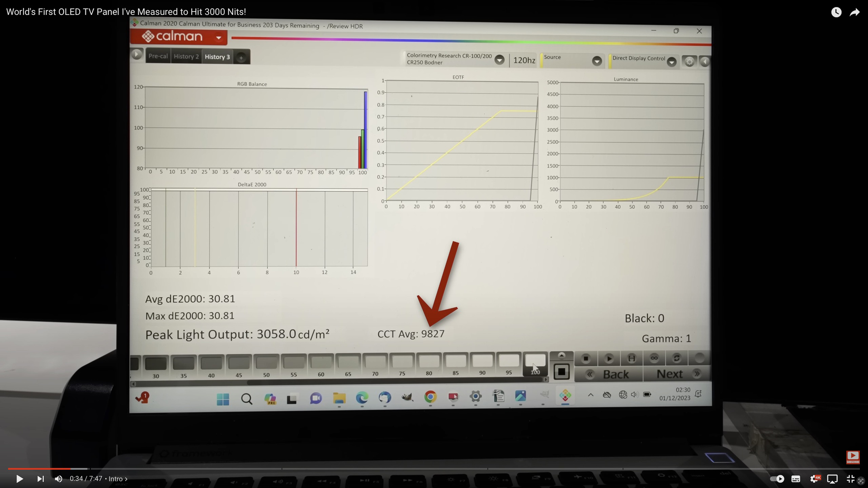The width and height of the screenshot is (868, 488).
Task: Click the Calman play-sequence icon
Action: [609, 358]
